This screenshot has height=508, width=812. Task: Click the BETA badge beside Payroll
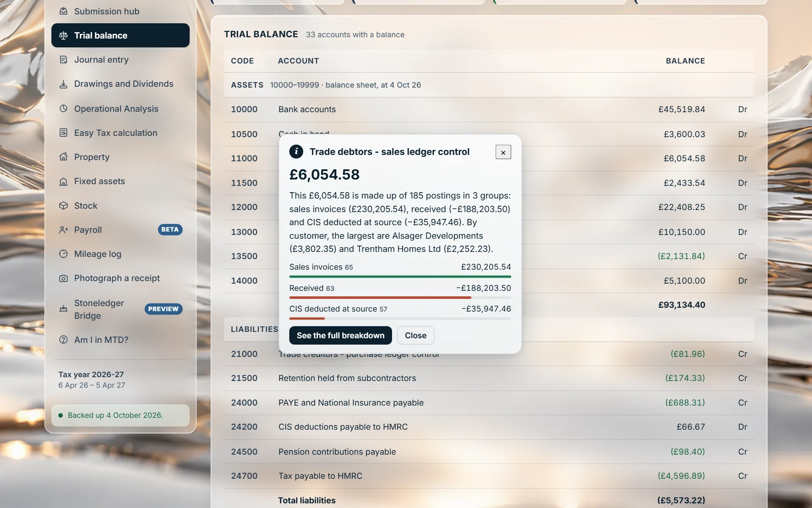pyautogui.click(x=170, y=229)
